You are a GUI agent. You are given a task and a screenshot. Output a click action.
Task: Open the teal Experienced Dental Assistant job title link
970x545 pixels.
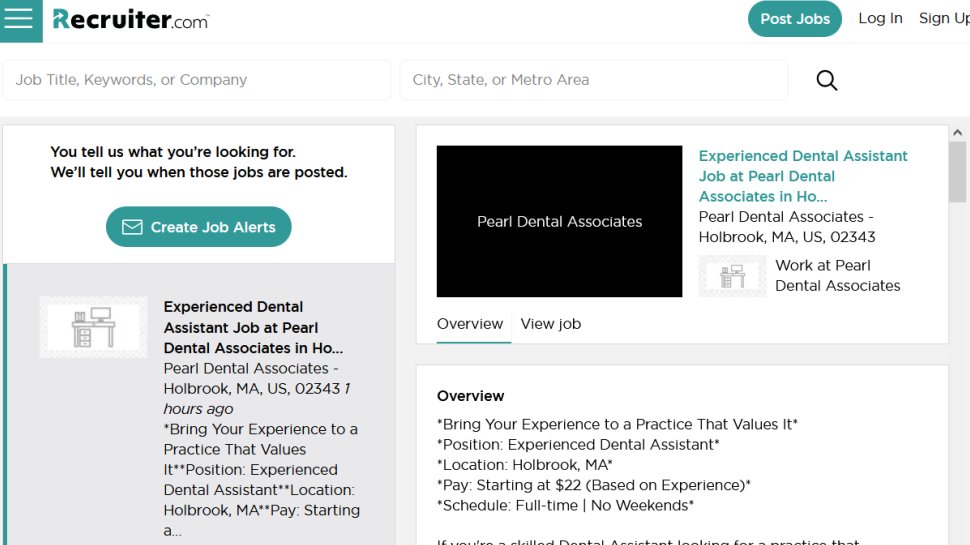click(x=802, y=176)
